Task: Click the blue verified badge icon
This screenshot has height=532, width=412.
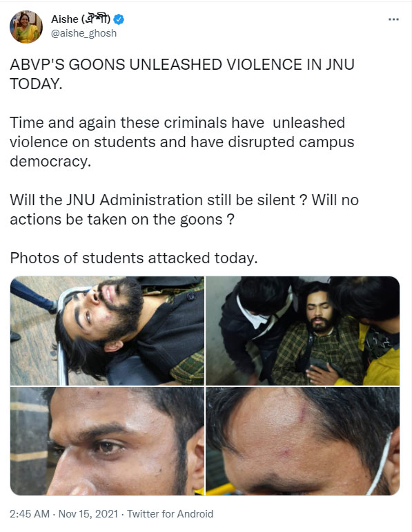Action: pos(118,19)
